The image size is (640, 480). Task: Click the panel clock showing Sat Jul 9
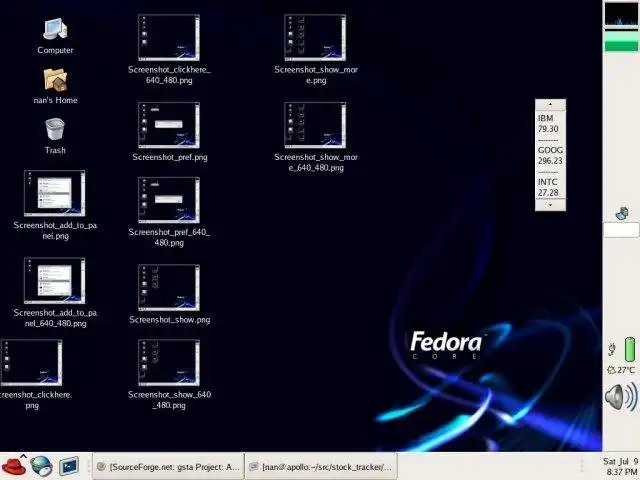coord(620,466)
